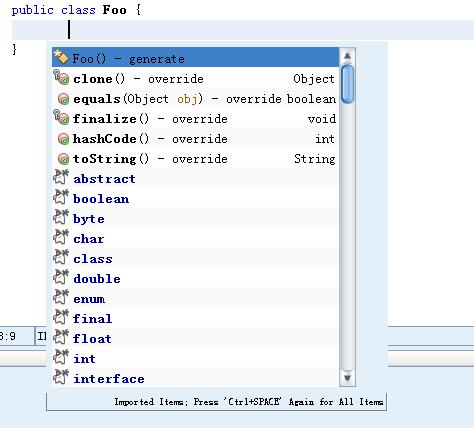Screen dimensions: 474x428
Task: Select the boolean keyword suggestion
Action: (x=195, y=199)
